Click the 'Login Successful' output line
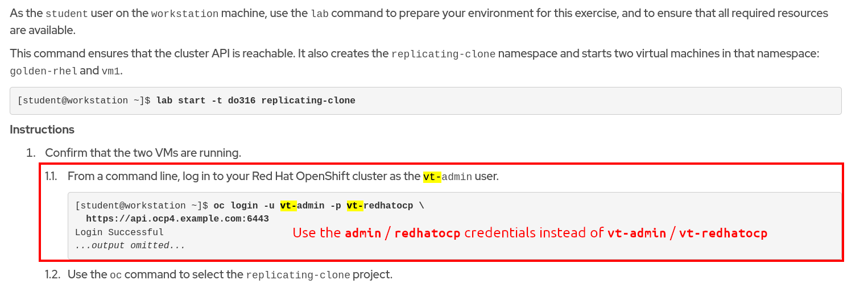868x288 pixels. [119, 232]
